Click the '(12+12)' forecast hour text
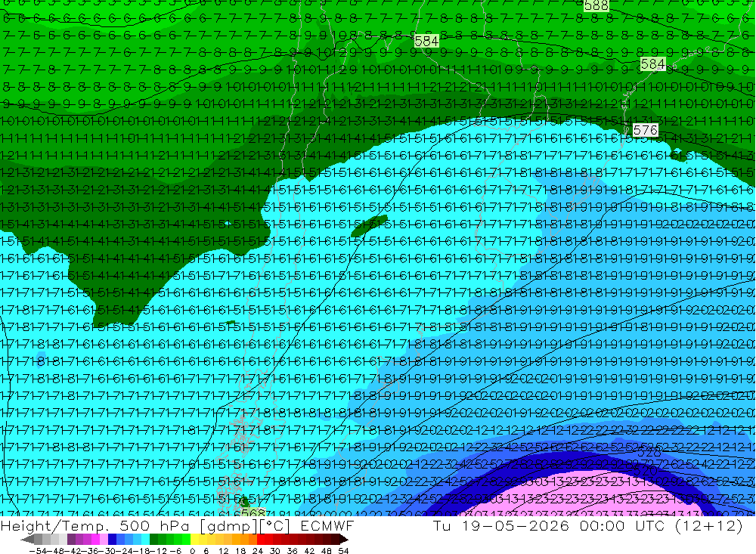 pyautogui.click(x=709, y=526)
